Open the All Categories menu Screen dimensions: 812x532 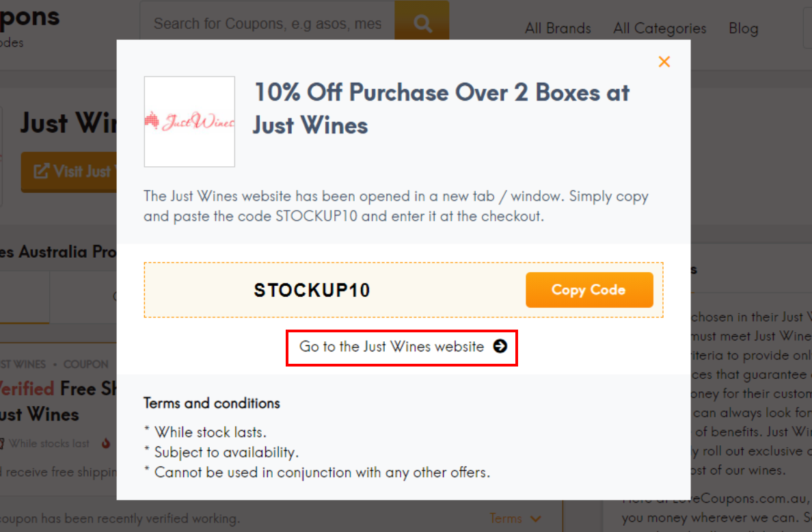[x=660, y=29]
